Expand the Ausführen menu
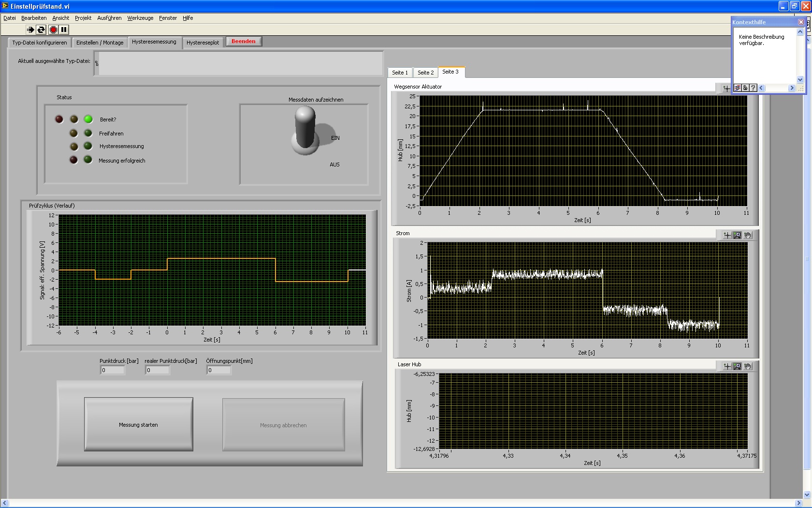Viewport: 812px width, 508px height. [109, 18]
